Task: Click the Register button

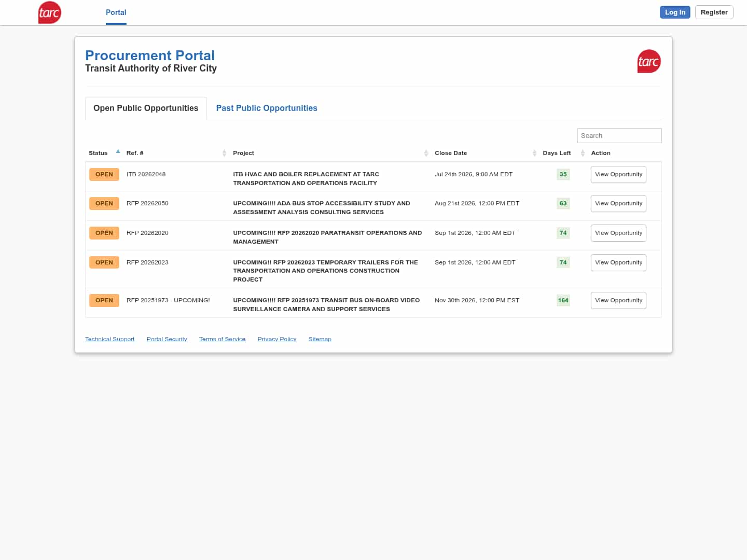Action: (714, 12)
